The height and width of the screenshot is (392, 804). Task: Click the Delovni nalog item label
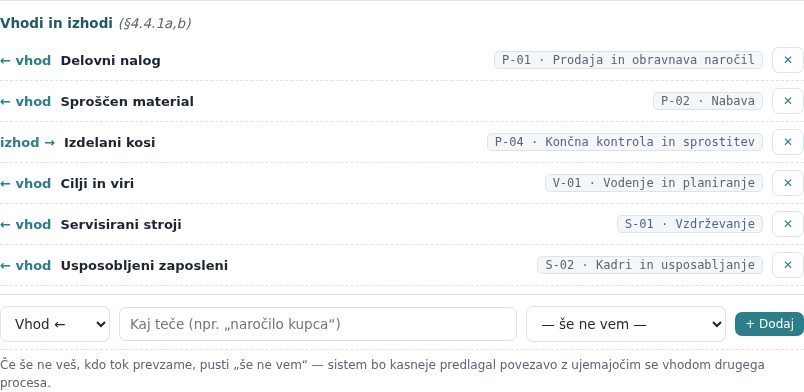tap(110, 61)
